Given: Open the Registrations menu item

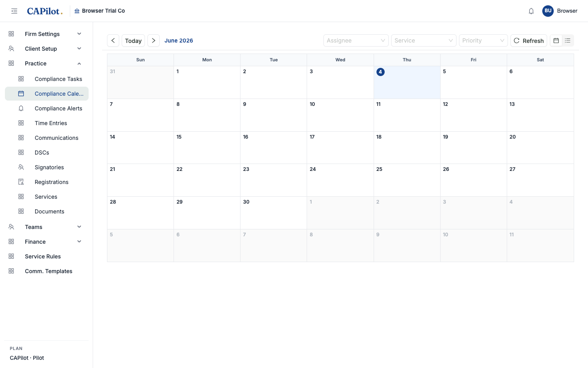Looking at the screenshot, I should click(x=47, y=182).
